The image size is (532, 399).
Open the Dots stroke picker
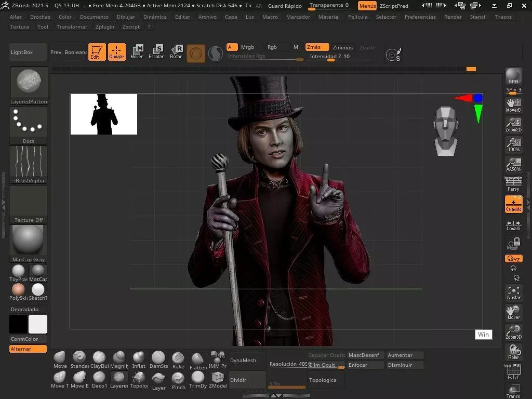tap(28, 125)
